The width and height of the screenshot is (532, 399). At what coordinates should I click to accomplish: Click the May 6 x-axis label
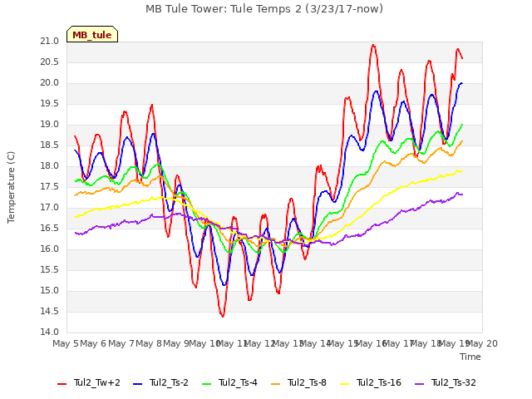click(93, 343)
